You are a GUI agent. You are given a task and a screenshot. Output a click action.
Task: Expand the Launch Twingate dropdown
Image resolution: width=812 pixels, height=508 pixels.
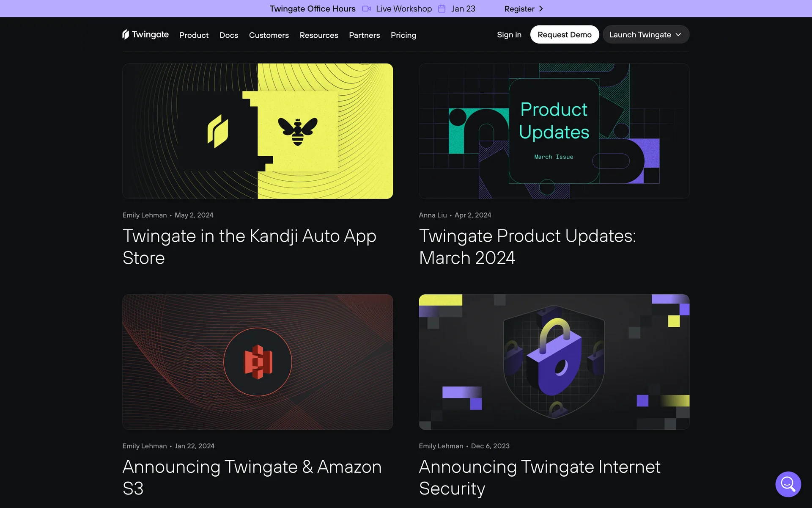[645, 35]
